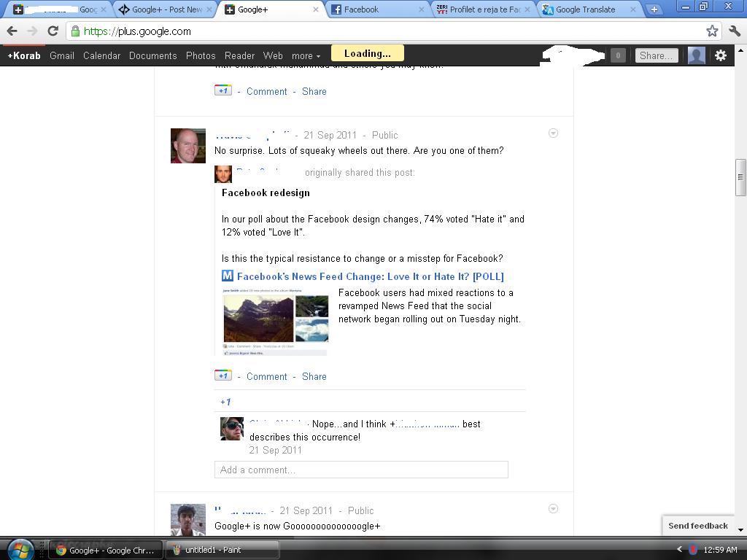The width and height of the screenshot is (747, 560).
Task: Click the +1 button on the topmost post
Action: coord(223,90)
